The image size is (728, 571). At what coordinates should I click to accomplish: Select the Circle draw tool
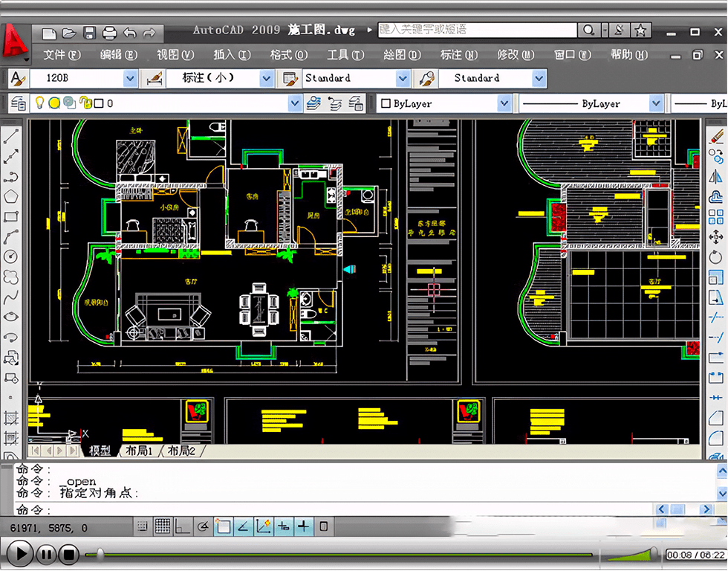click(11, 257)
